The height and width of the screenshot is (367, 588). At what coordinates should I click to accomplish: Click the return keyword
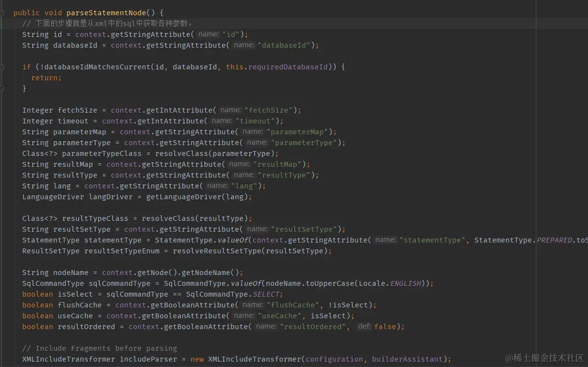44,78
